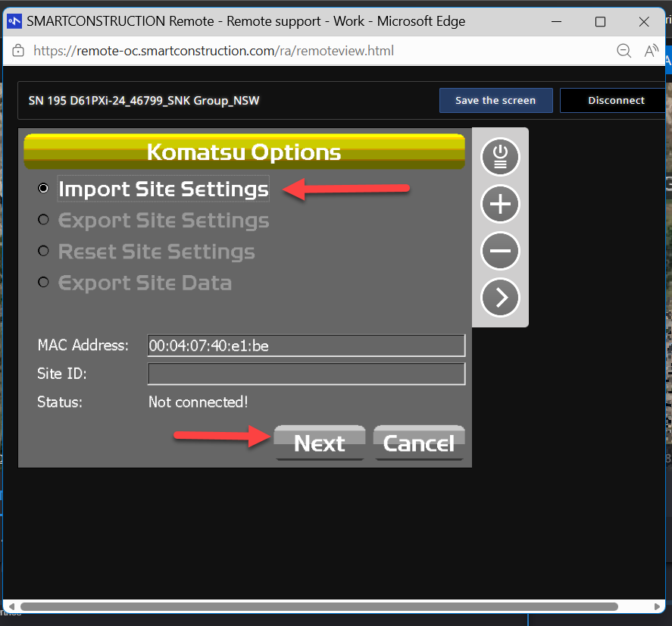This screenshot has height=626, width=672.
Task: Click the scrollbar left arrow
Action: [x=11, y=606]
